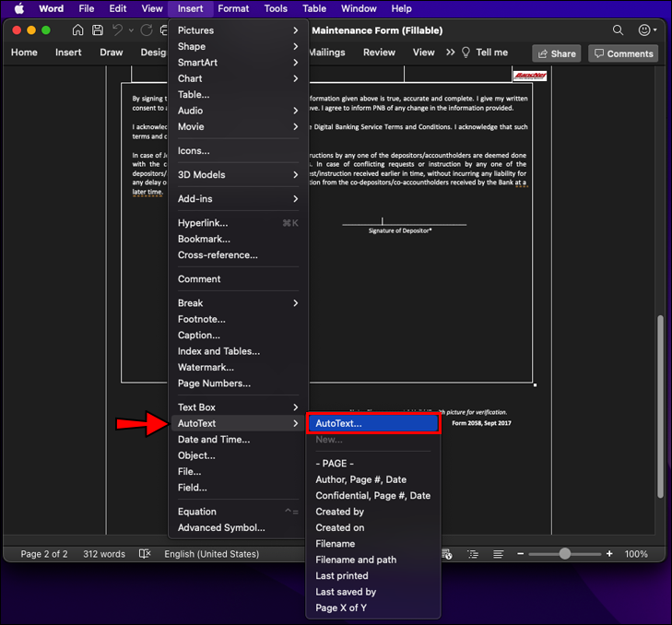Insert a Comment from the menu

pyautogui.click(x=238, y=279)
